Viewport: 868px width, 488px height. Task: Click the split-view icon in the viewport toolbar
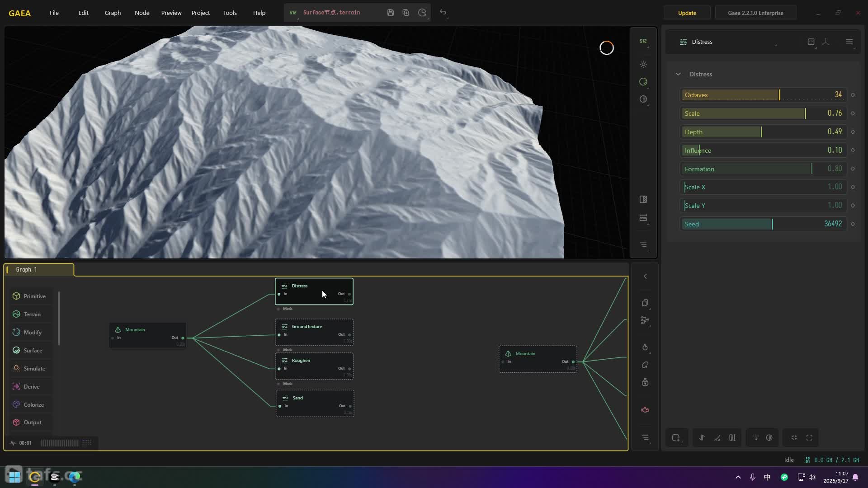(643, 199)
